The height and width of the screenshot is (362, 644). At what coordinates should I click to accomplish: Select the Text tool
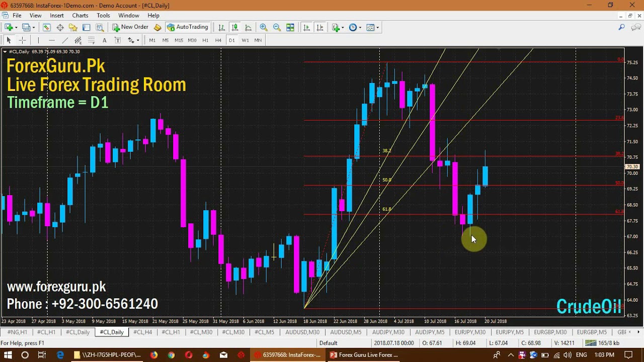[x=104, y=40]
